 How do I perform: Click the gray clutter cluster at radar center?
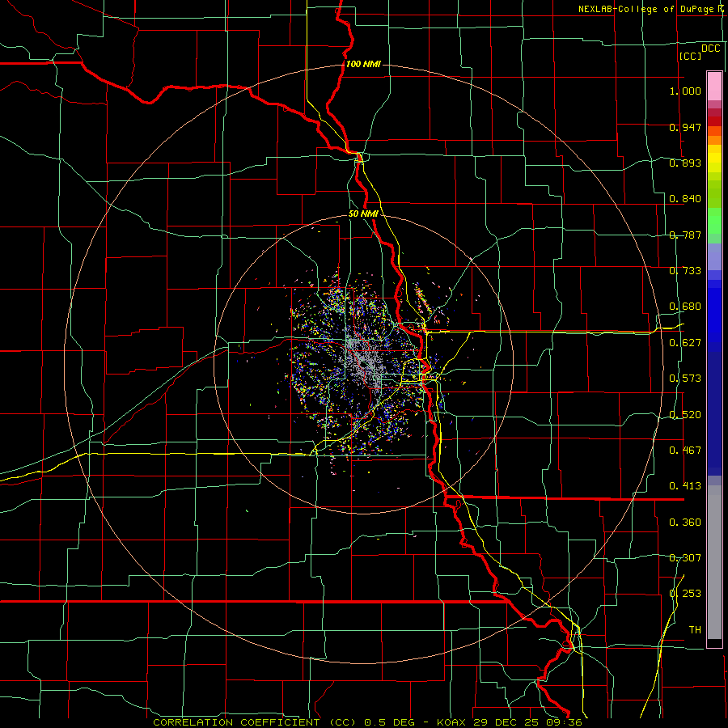pyautogui.click(x=363, y=363)
